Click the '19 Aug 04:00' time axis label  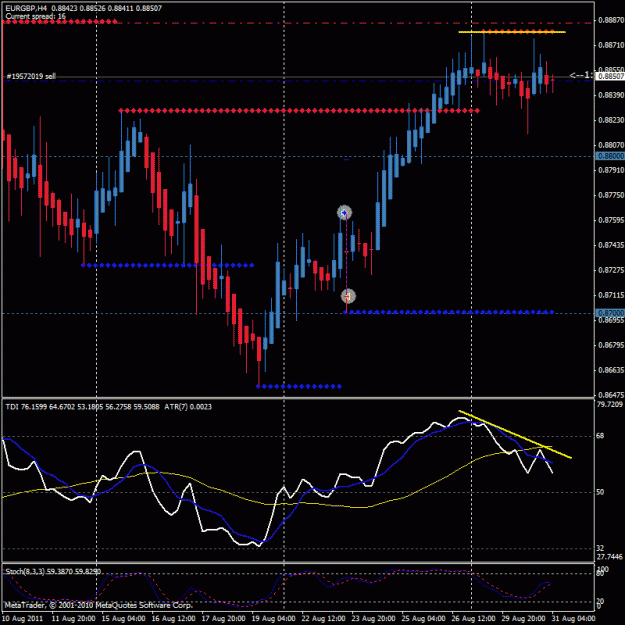point(273,619)
